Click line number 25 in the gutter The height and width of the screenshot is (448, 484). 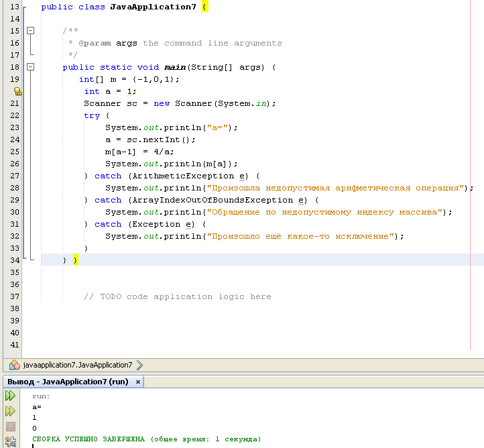click(x=15, y=152)
